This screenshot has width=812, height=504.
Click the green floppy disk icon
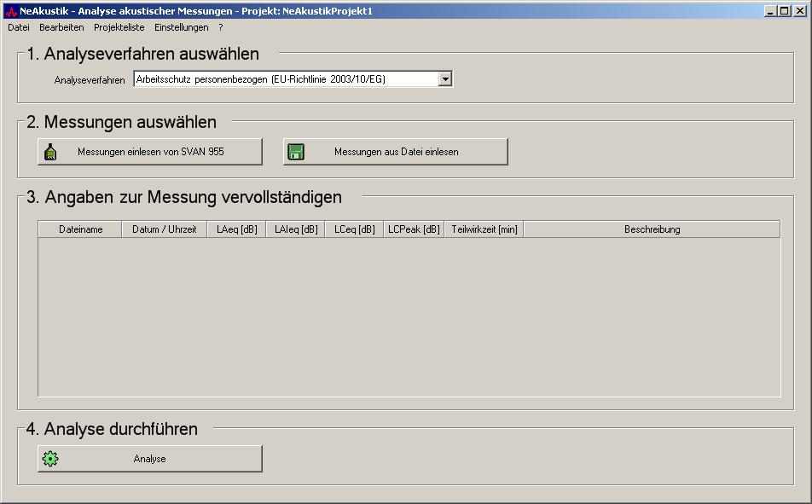coord(296,152)
